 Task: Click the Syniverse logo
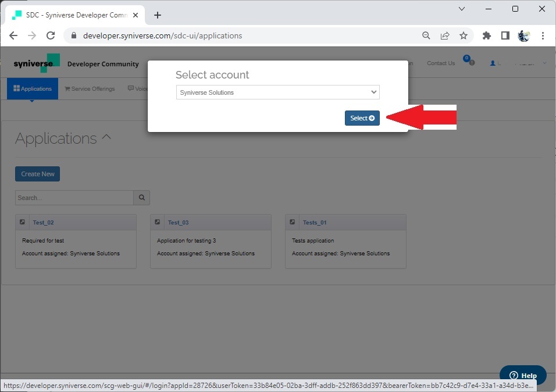click(37, 63)
